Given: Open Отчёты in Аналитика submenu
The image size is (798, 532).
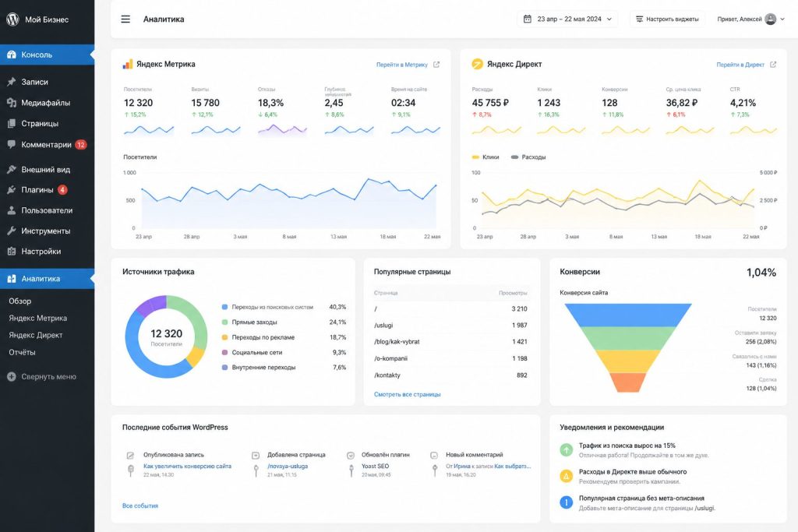Looking at the screenshot, I should point(22,353).
